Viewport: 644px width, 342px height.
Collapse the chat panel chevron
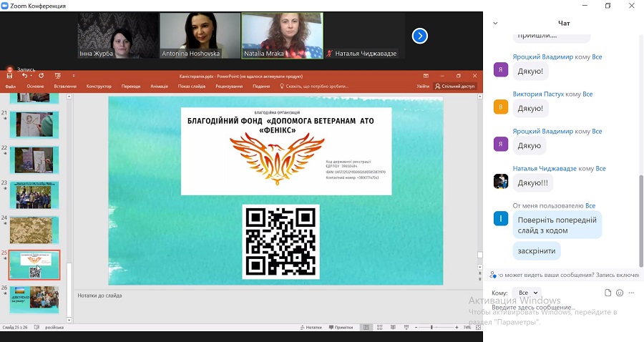[x=495, y=24]
